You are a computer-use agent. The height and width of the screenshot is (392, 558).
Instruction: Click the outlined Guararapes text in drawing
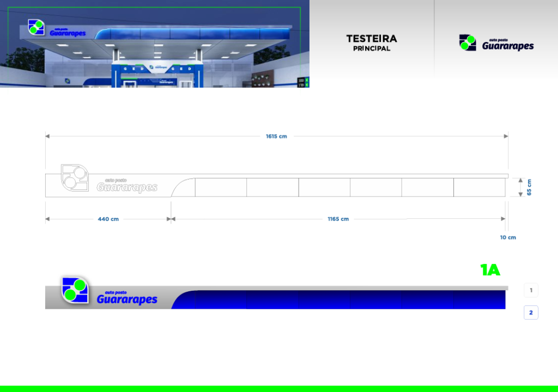tap(127, 187)
